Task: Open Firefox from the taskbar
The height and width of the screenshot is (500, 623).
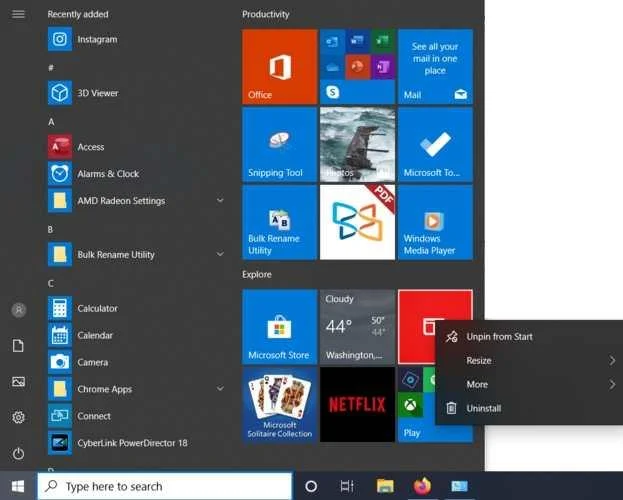Action: coord(422,485)
